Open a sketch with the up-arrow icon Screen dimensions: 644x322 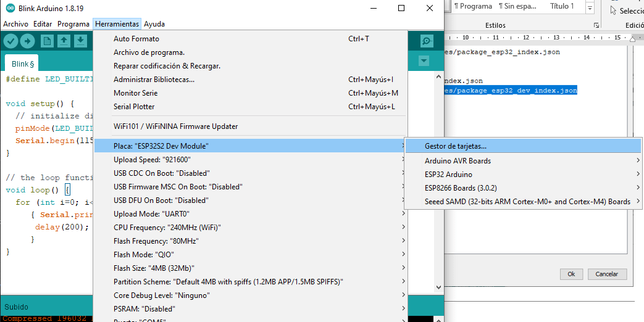tap(64, 41)
